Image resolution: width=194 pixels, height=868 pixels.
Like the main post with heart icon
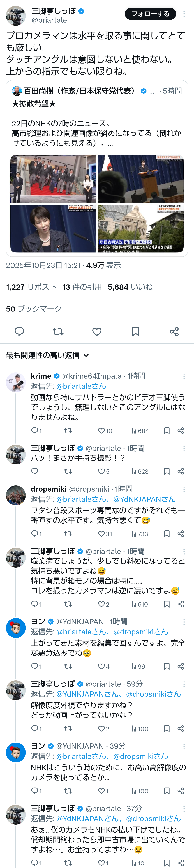pos(97,332)
